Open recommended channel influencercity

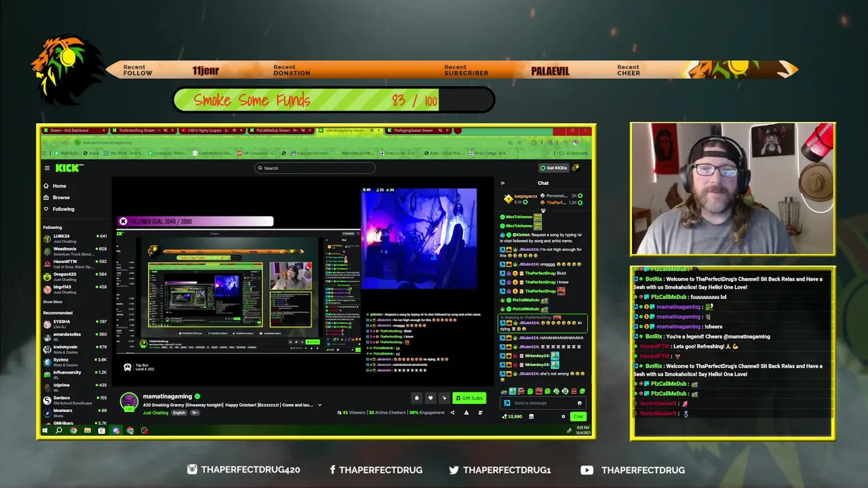[75, 375]
